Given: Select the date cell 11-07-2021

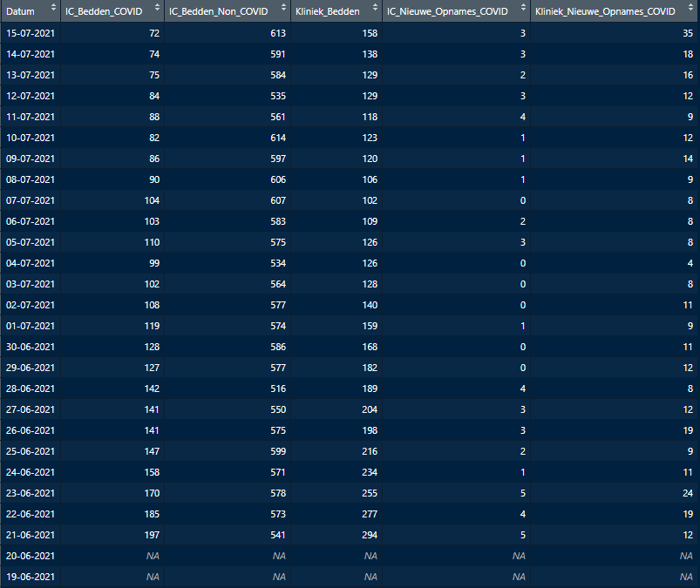Looking at the screenshot, I should pyautogui.click(x=31, y=117).
